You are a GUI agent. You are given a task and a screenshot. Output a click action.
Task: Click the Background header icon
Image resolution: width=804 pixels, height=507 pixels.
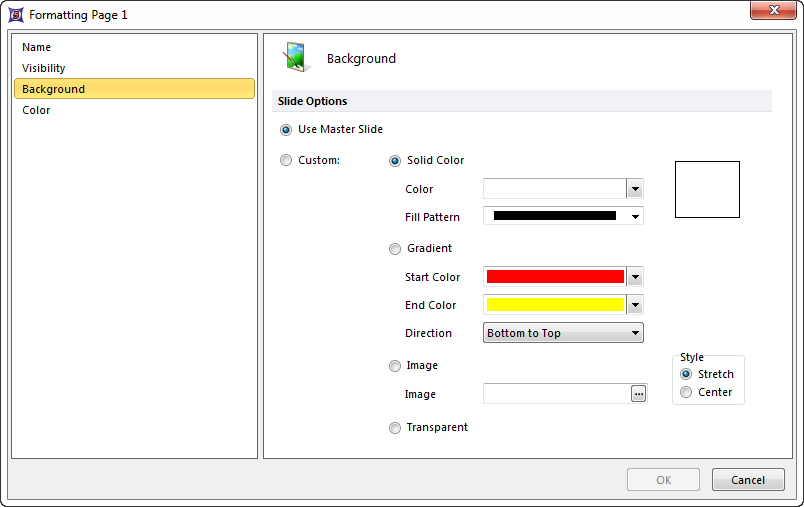(x=295, y=58)
